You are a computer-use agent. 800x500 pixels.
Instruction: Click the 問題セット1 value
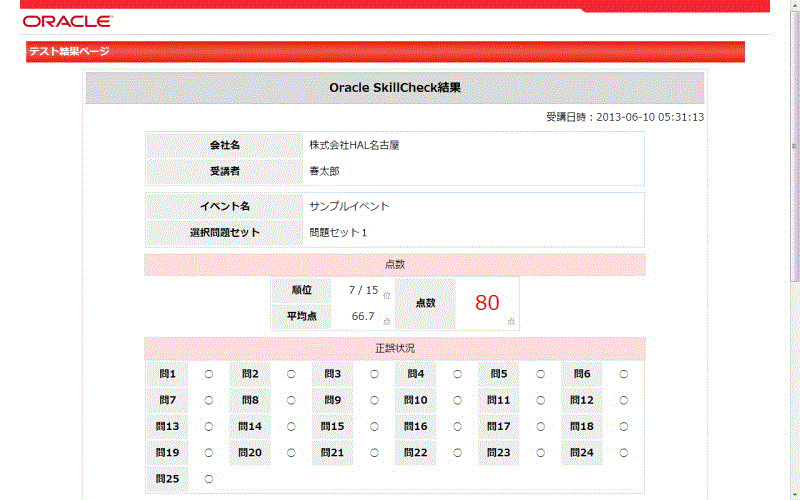338,233
